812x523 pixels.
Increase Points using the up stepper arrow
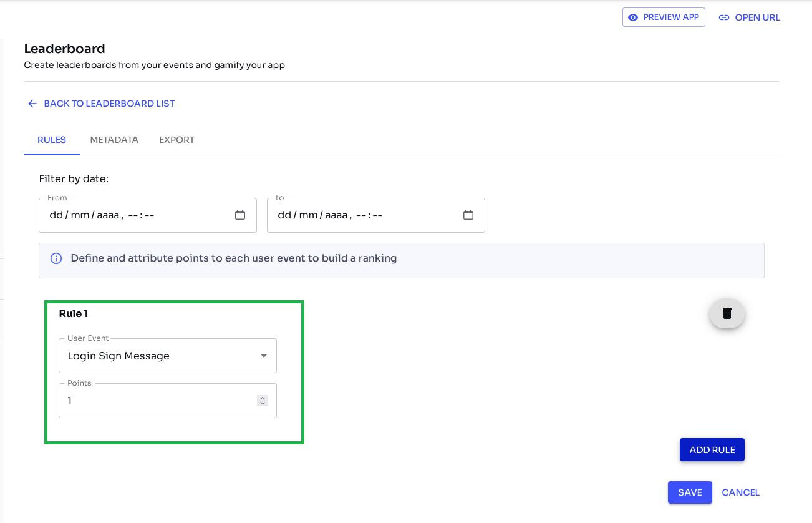(x=263, y=398)
